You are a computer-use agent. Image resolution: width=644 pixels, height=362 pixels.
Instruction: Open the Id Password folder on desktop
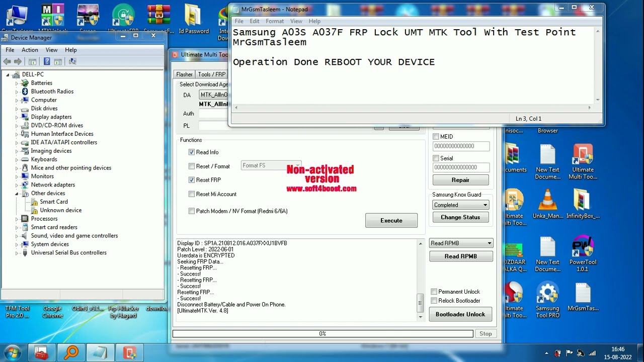point(194,18)
